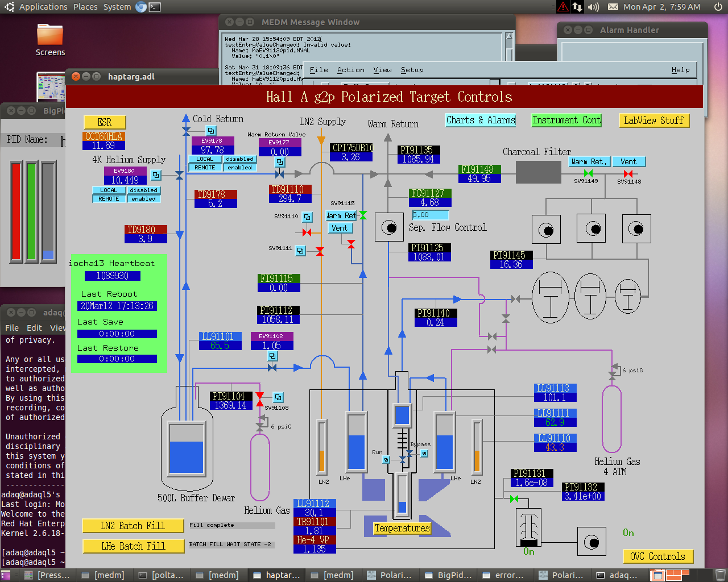Select Warm Ret. next to Charcoal Filter
Viewport: 728px width, 582px height.
point(589,161)
